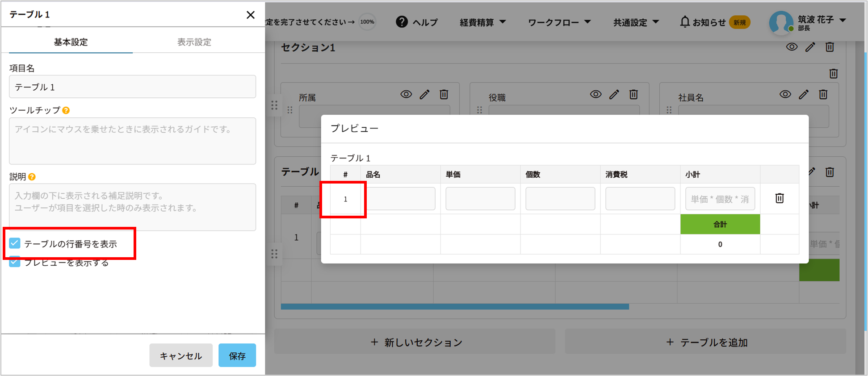Screen dimensions: 868x376
Task: Click the 保存 button
Action: pyautogui.click(x=237, y=355)
